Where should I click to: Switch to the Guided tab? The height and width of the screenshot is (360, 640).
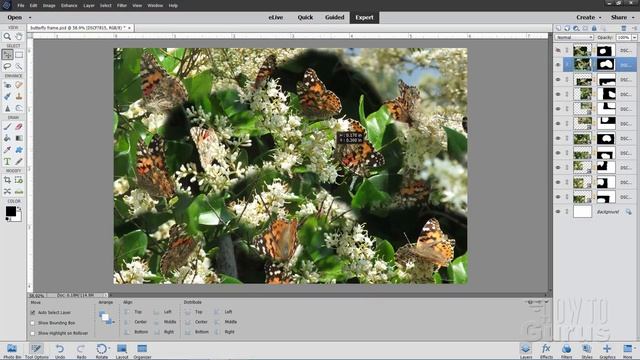coord(335,18)
